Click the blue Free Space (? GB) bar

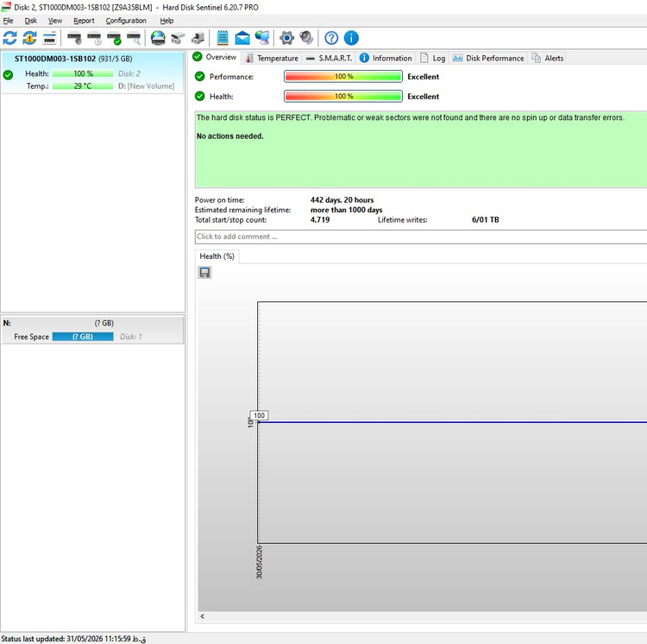coord(83,337)
